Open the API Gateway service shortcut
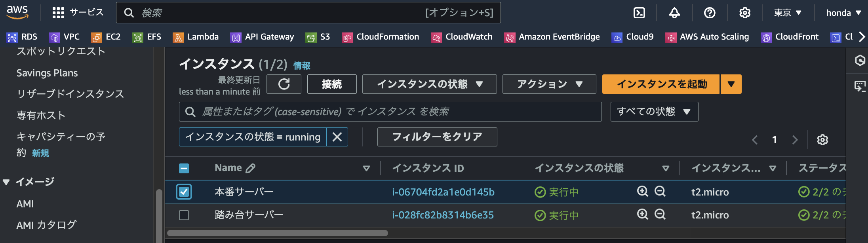The height and width of the screenshot is (243, 868). point(262,37)
